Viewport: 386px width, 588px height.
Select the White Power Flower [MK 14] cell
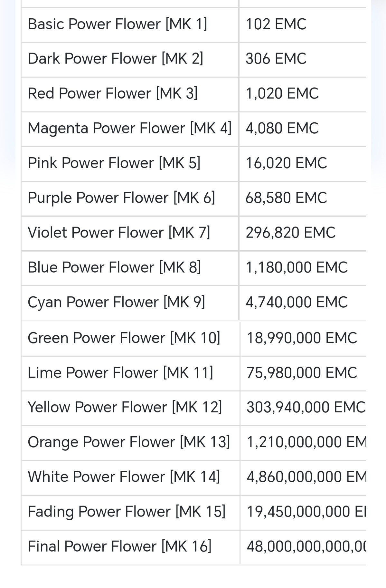click(131, 478)
